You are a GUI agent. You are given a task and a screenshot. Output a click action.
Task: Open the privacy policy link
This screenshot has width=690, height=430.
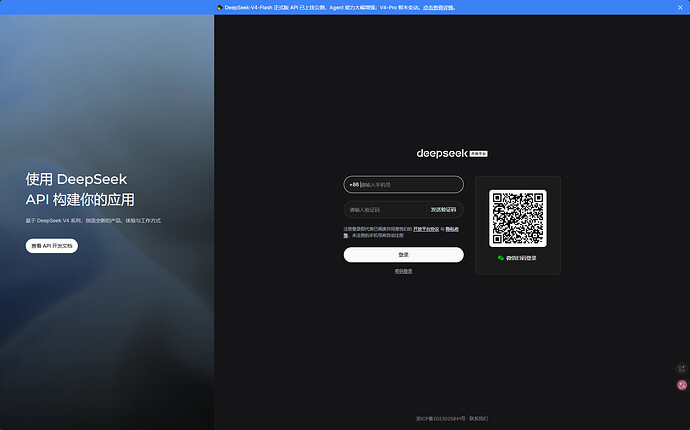pos(452,229)
